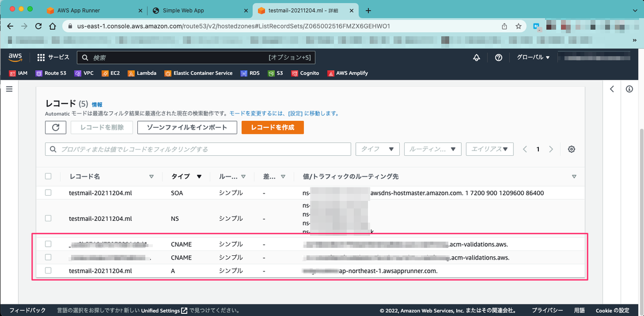Bookmark this page with star icon
Screen dimensions: 644x316
[518, 26]
